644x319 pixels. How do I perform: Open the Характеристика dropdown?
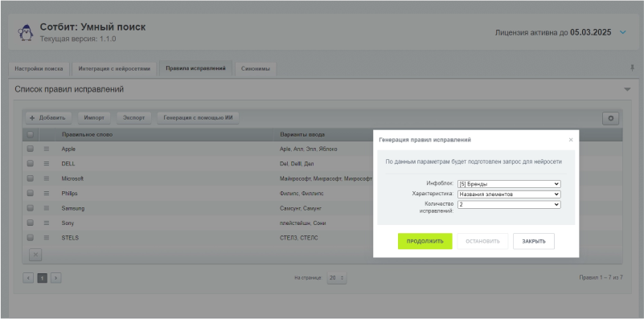(x=509, y=194)
